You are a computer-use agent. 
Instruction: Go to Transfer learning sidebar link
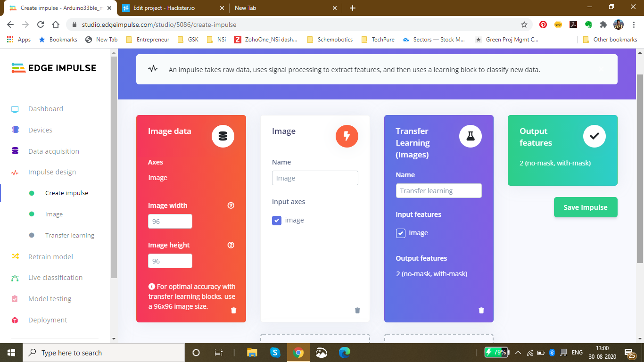pos(69,235)
